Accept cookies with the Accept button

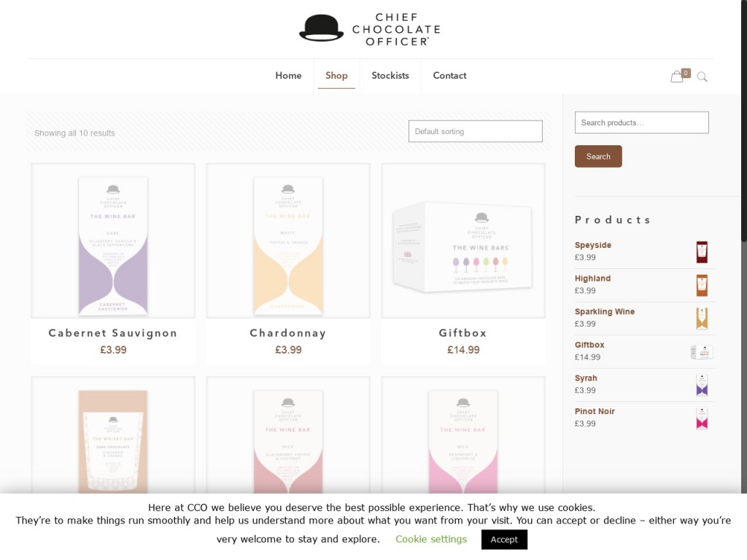point(504,540)
